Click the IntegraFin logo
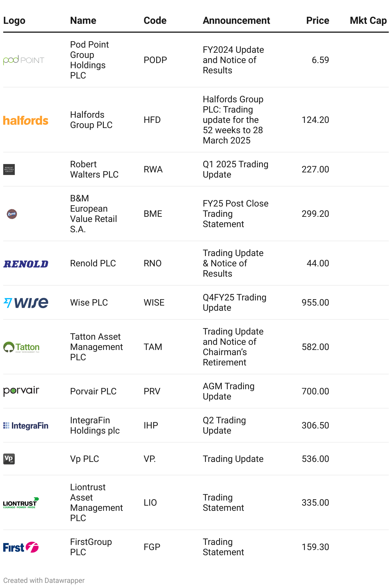This screenshot has height=588, width=392. 26,426
